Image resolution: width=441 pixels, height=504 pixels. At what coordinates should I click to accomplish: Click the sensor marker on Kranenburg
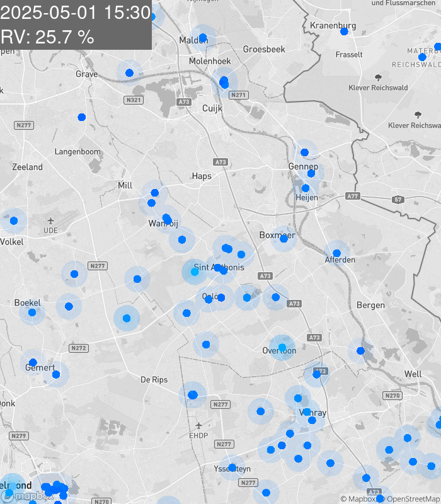(x=344, y=31)
